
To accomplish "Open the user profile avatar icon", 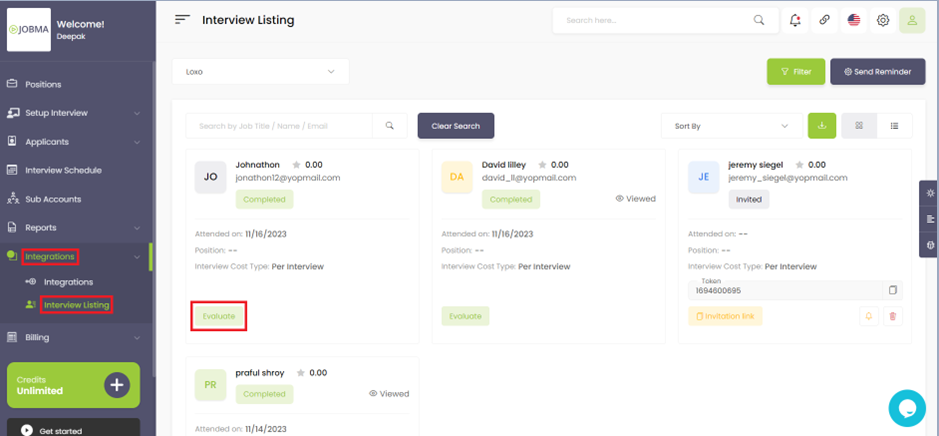I will pyautogui.click(x=912, y=20).
